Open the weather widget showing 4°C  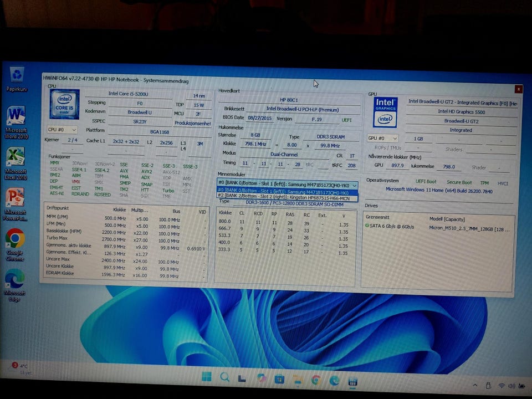click(x=21, y=369)
